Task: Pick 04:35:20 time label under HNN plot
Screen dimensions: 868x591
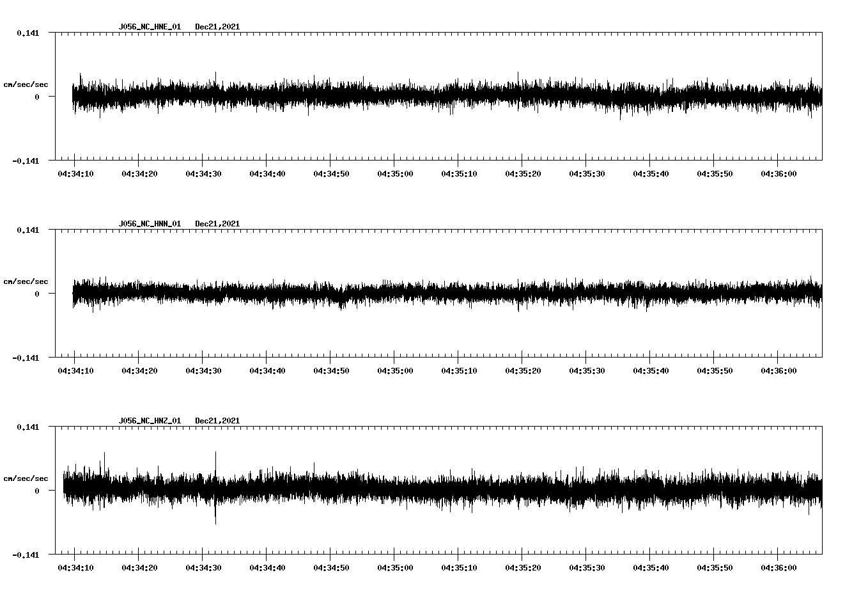Action: pyautogui.click(x=523, y=371)
